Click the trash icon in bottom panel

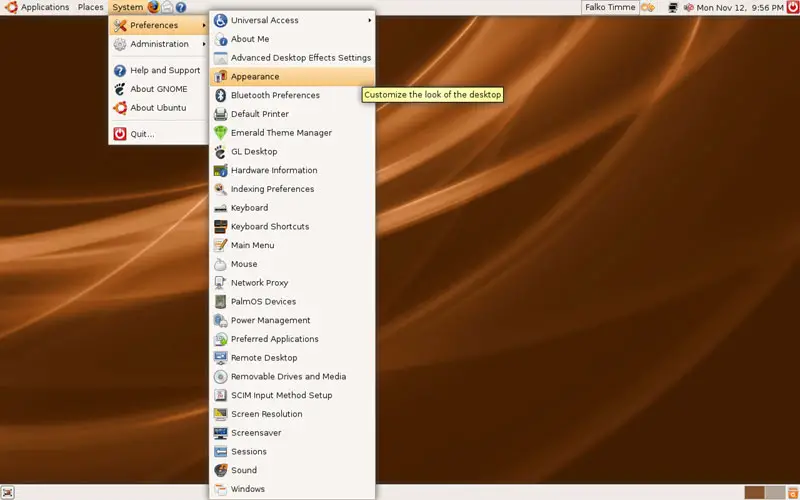[x=793, y=492]
